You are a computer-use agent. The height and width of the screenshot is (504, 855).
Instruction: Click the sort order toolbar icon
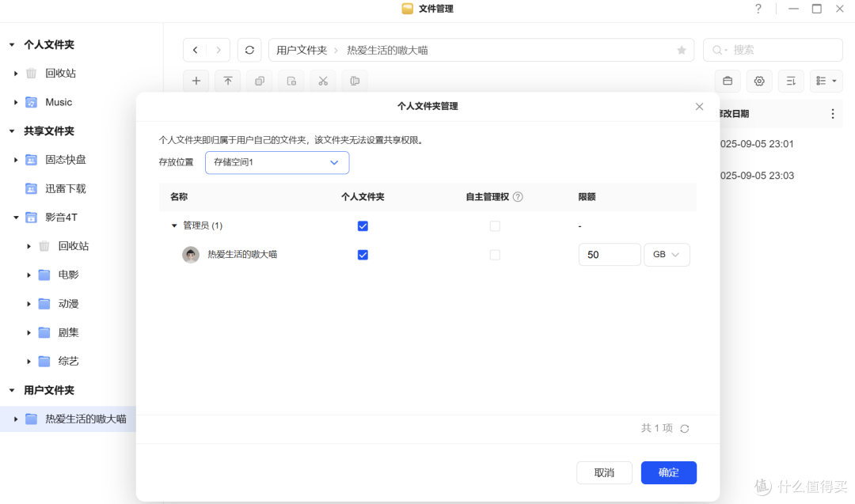(x=791, y=81)
